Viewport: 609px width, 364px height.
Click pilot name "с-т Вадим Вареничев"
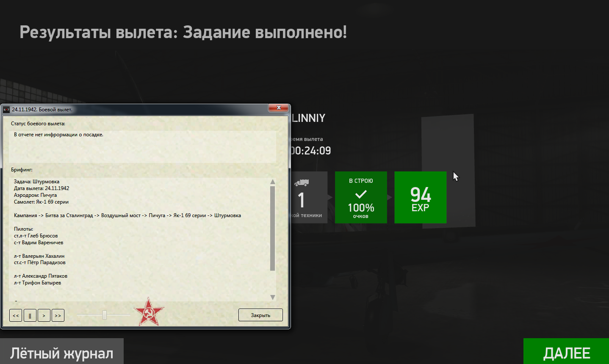pyautogui.click(x=39, y=243)
